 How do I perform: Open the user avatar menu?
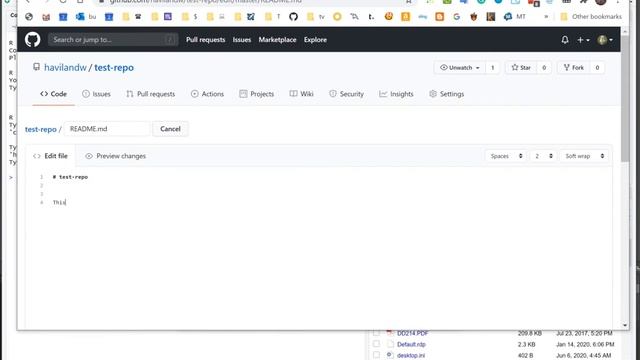pos(605,40)
